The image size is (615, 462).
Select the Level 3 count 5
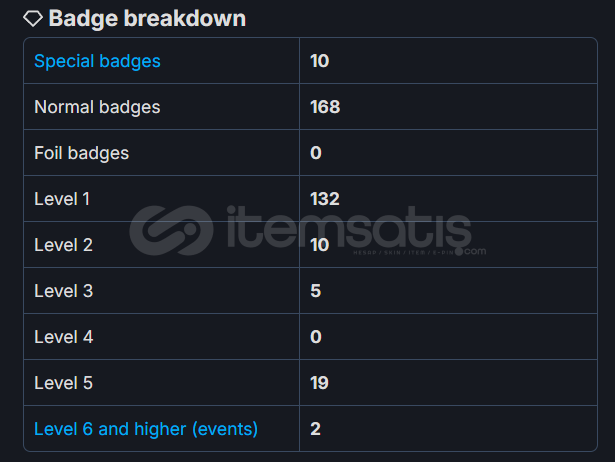click(316, 291)
